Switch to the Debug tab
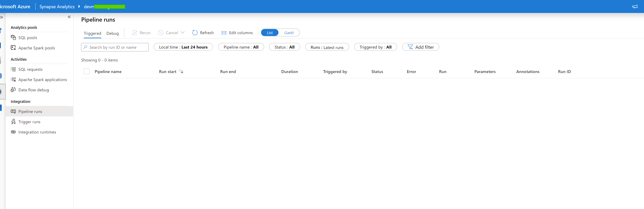Viewport: 644px width, 209px height. coord(112,33)
